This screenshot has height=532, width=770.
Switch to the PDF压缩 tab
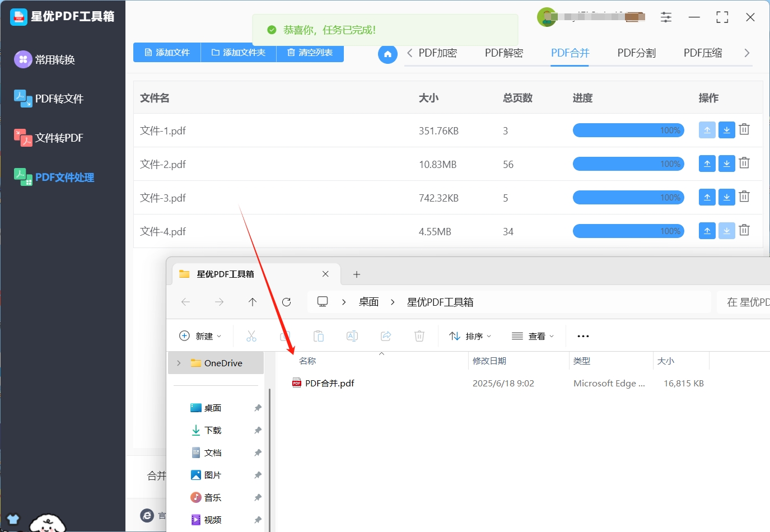[703, 53]
